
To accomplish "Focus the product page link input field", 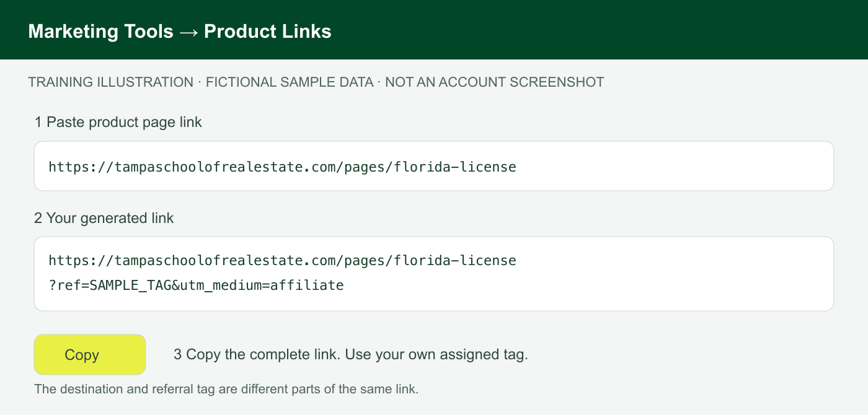I will 434,166.
